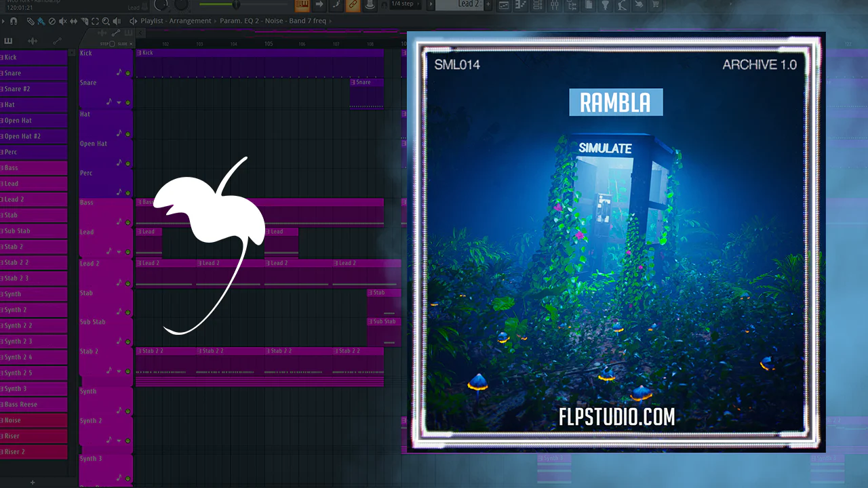Mute the Lead track with green LED
The height and width of the screenshot is (488, 868).
click(127, 252)
